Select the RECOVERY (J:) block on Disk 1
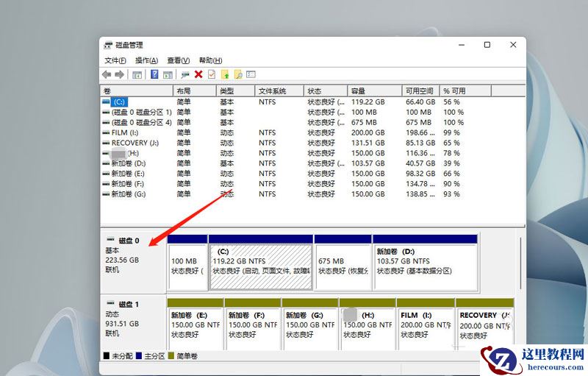This screenshot has height=376, width=588. click(x=484, y=324)
